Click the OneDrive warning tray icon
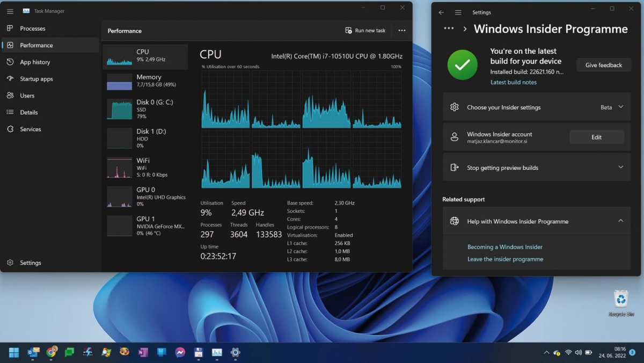The width and height of the screenshot is (644, 363). pyautogui.click(x=557, y=353)
